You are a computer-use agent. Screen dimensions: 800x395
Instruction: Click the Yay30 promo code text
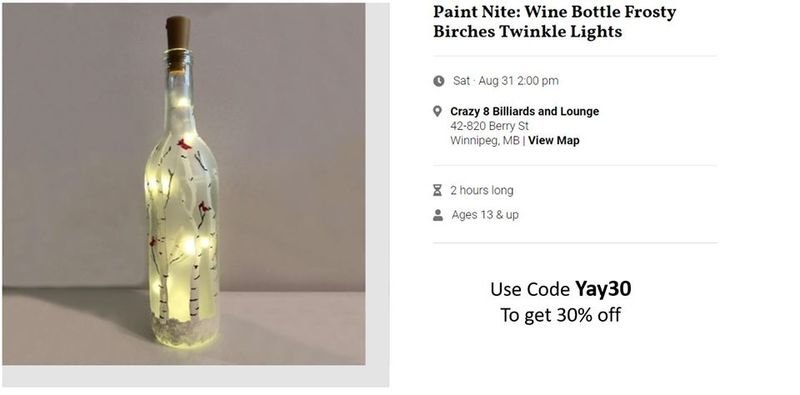[x=603, y=289]
